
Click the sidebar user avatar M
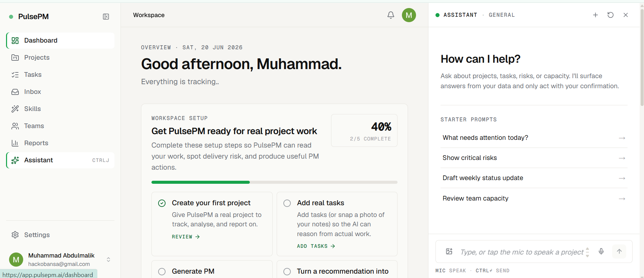click(16, 260)
